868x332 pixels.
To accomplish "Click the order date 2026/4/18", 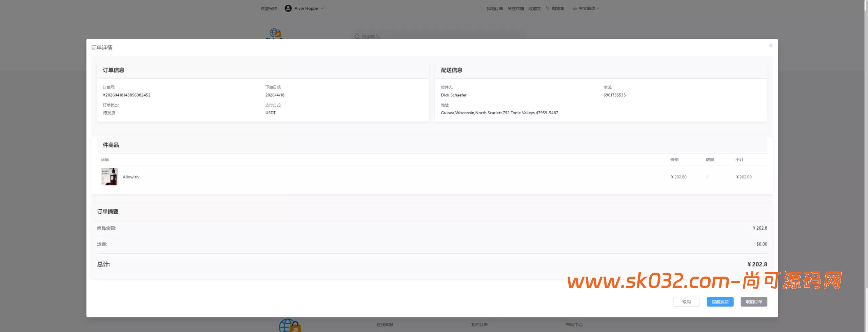I will click(275, 95).
